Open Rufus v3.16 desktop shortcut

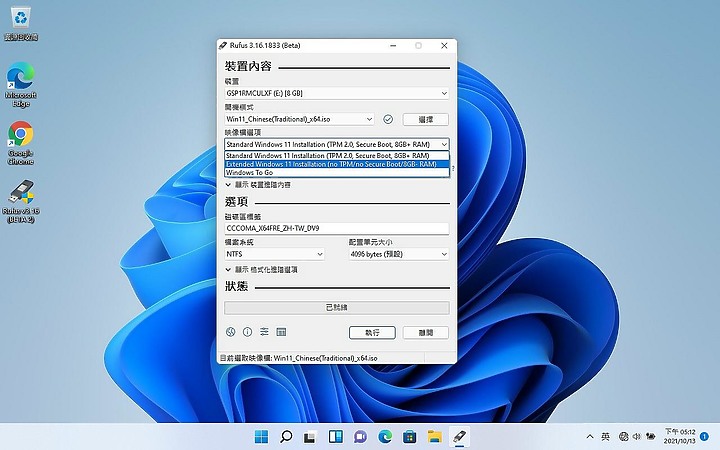pyautogui.click(x=21, y=201)
